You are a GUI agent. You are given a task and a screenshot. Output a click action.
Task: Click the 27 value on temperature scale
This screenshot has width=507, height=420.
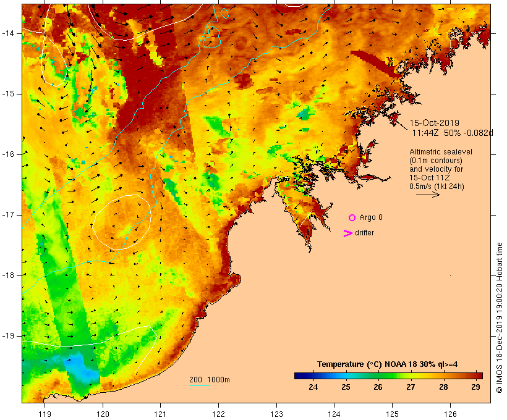coord(411,387)
